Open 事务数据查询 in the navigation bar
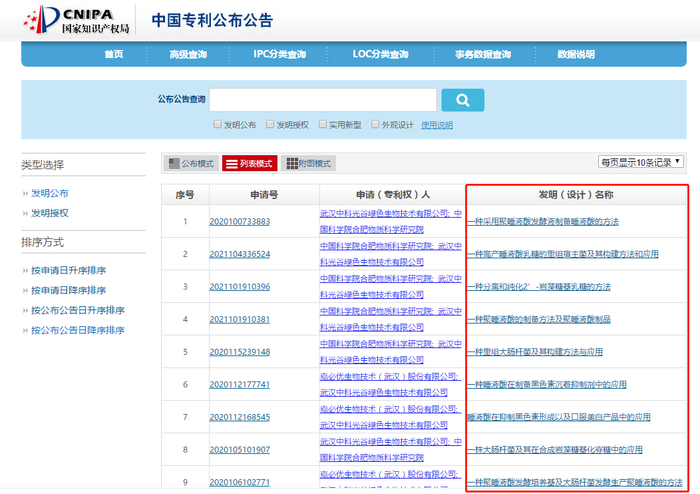The width and height of the screenshot is (700, 494). (x=483, y=54)
